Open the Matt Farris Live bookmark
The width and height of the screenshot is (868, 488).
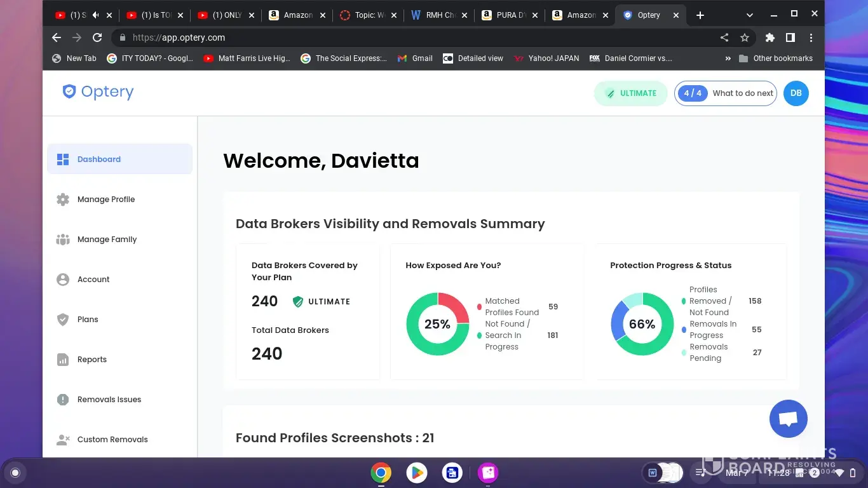[x=247, y=58]
